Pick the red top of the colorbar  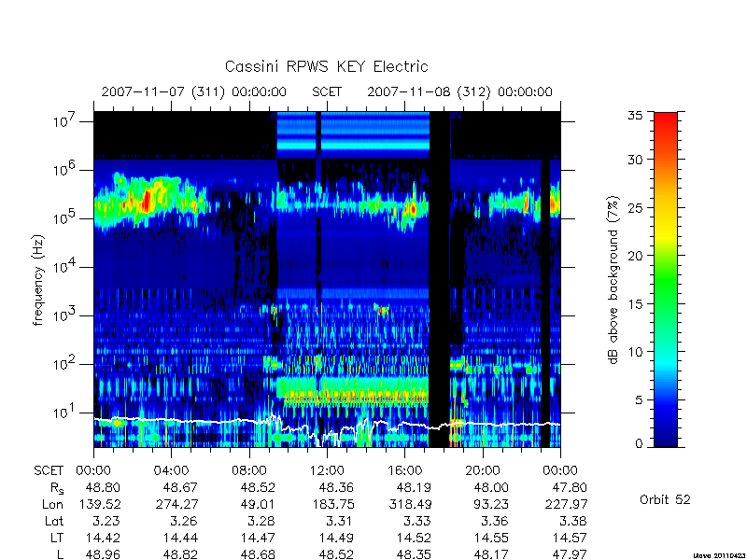(666, 121)
